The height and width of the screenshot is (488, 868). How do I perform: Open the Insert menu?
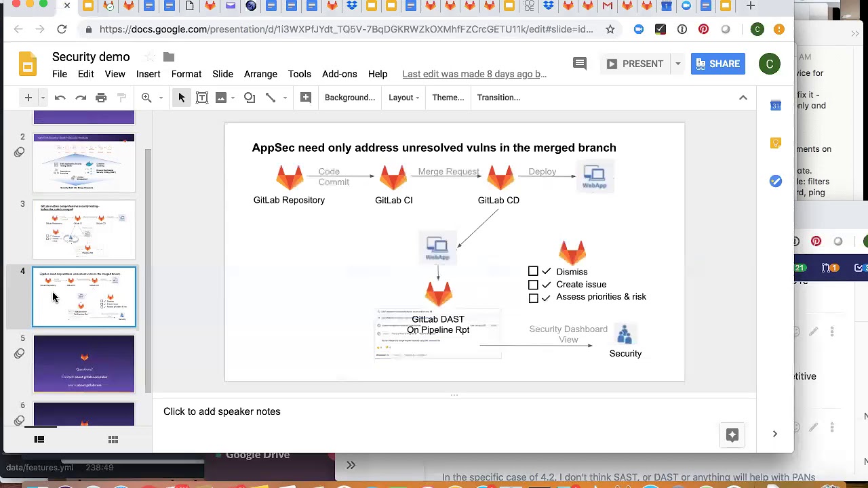pyautogui.click(x=148, y=74)
